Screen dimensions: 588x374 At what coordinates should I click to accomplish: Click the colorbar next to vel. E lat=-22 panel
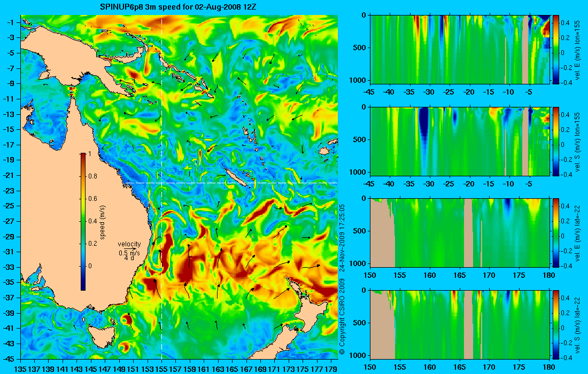pyautogui.click(x=555, y=233)
